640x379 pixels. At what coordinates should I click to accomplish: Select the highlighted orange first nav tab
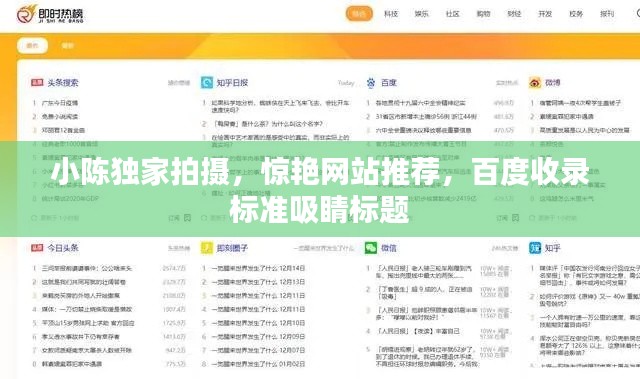point(359,14)
